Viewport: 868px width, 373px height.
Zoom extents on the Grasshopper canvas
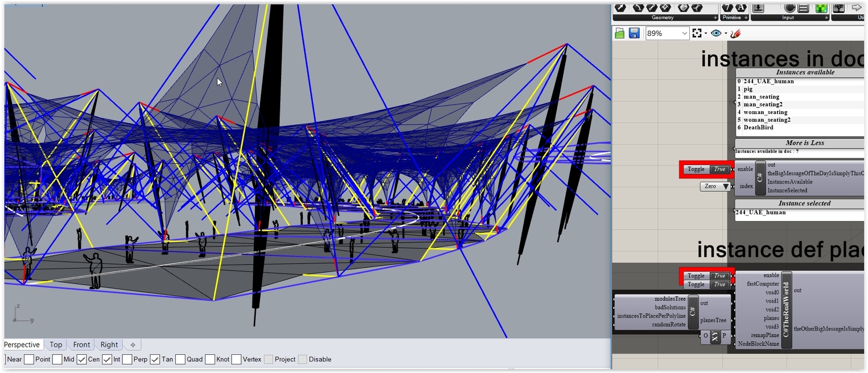(697, 33)
